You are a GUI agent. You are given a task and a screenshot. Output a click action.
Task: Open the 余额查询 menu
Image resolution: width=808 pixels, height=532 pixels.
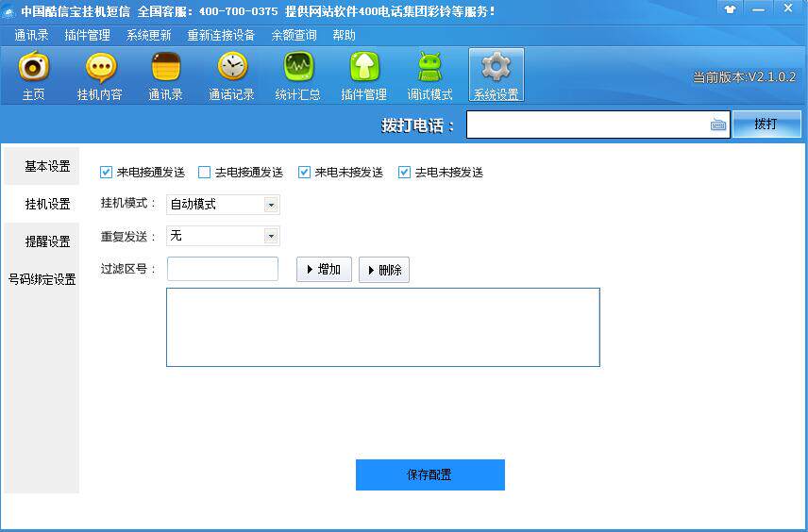pyautogui.click(x=294, y=35)
